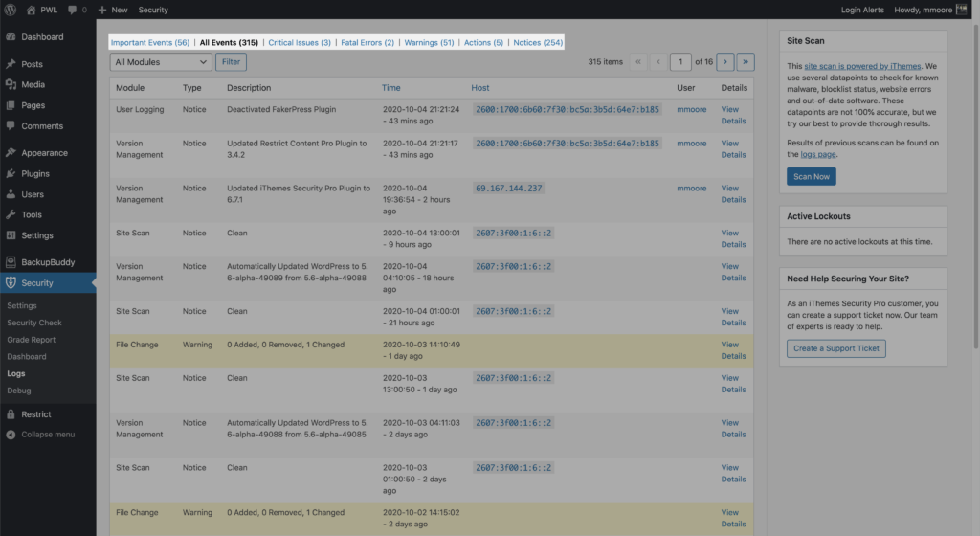Go to first page of log results

pos(638,62)
